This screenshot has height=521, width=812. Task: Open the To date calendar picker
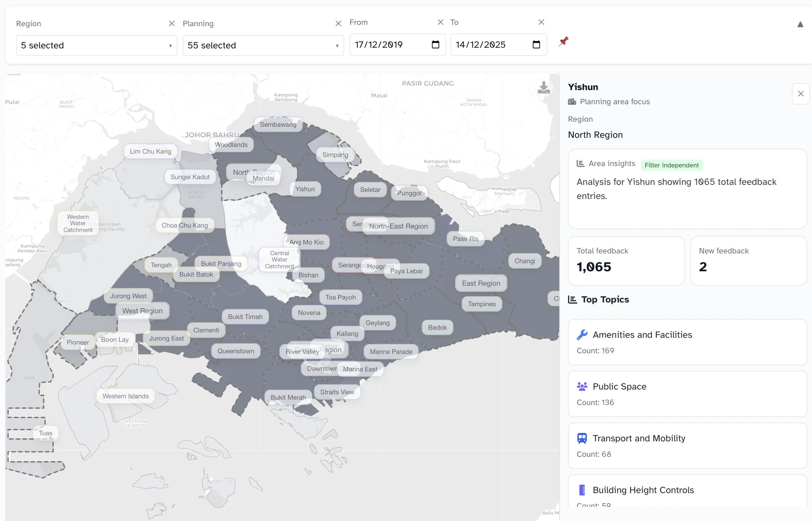pyautogui.click(x=536, y=44)
